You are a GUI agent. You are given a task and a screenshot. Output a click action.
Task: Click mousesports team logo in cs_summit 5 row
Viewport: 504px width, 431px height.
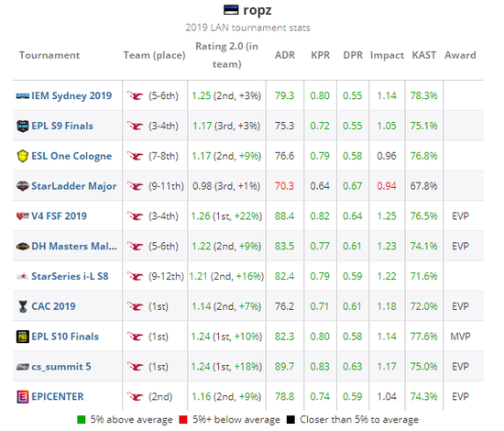click(135, 367)
